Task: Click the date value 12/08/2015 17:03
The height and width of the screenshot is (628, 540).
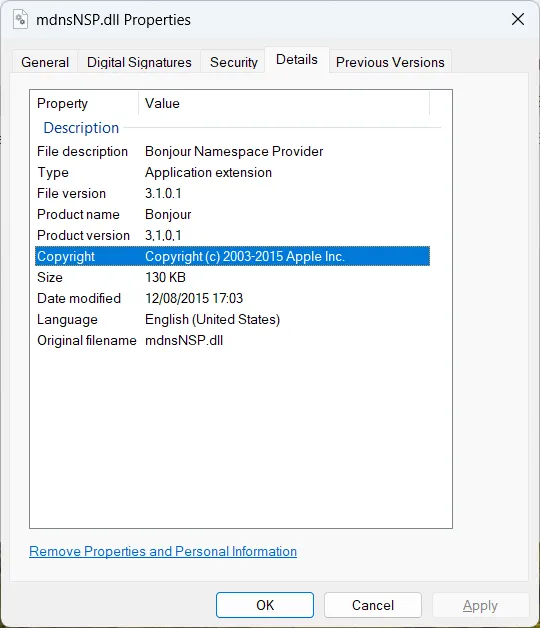Action: click(x=194, y=298)
